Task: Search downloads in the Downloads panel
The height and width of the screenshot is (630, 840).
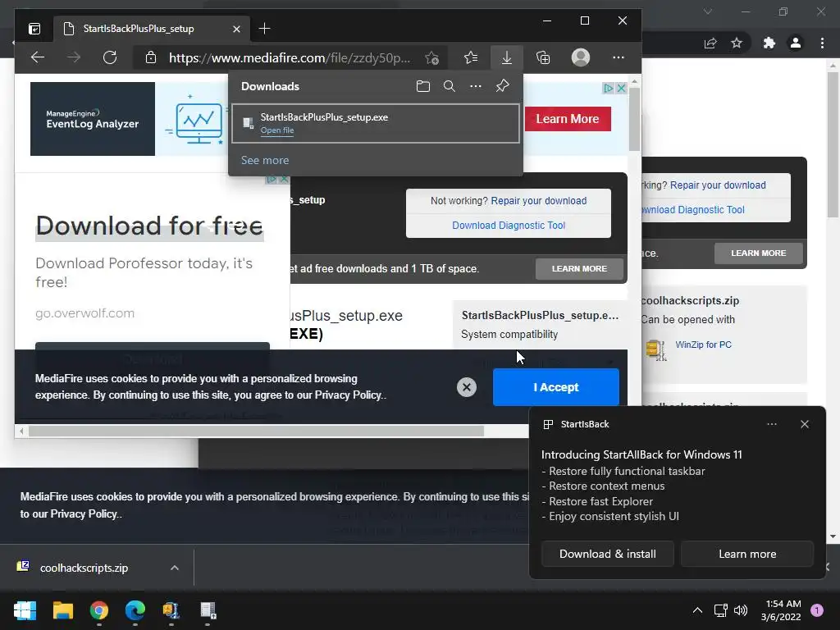Action: pos(450,86)
